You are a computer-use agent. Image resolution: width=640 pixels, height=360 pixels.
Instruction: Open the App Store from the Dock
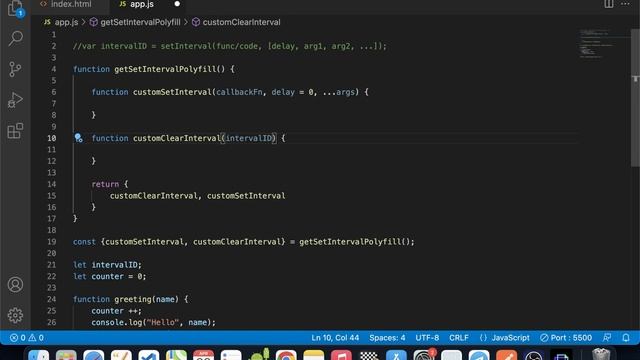pos(396,356)
